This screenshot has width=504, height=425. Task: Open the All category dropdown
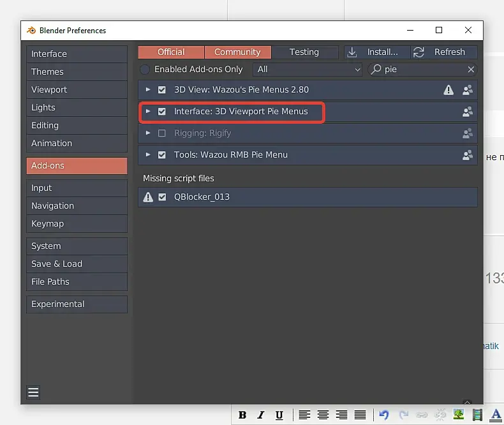[308, 70]
